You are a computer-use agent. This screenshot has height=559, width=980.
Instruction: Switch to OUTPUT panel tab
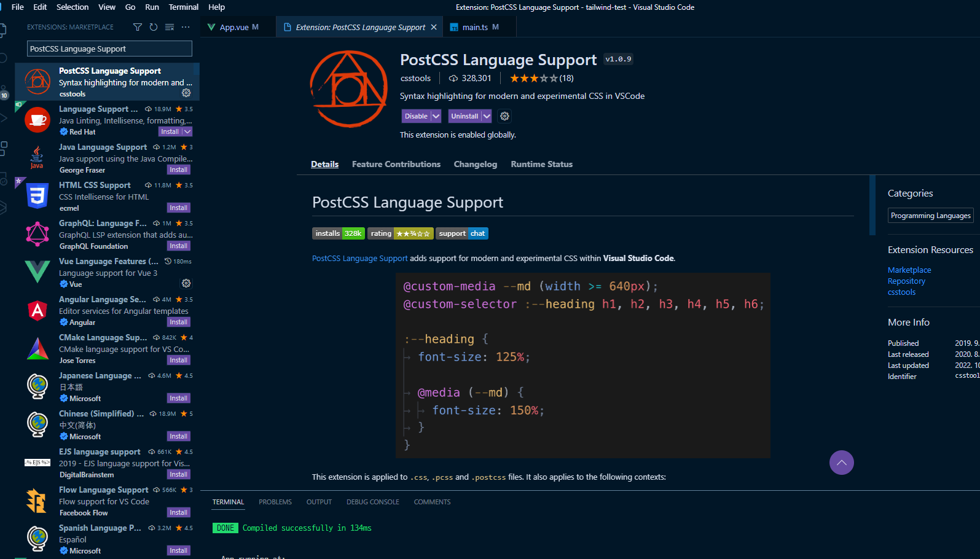(x=319, y=502)
